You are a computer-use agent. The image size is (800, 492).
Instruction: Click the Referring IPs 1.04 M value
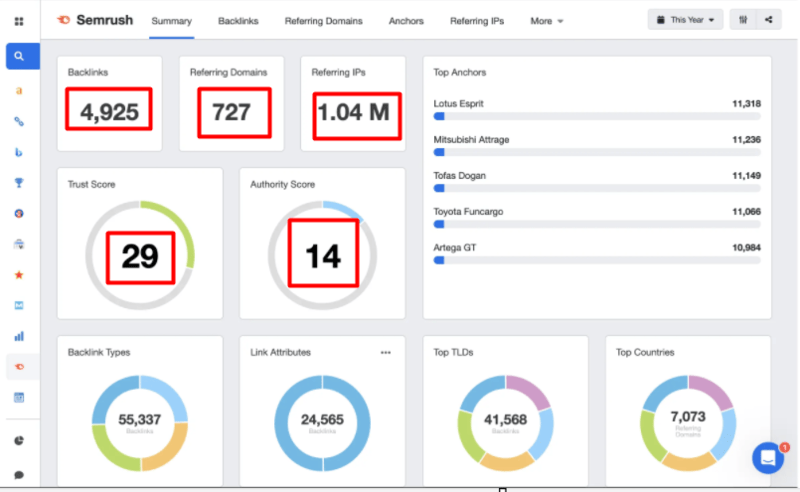pos(354,112)
